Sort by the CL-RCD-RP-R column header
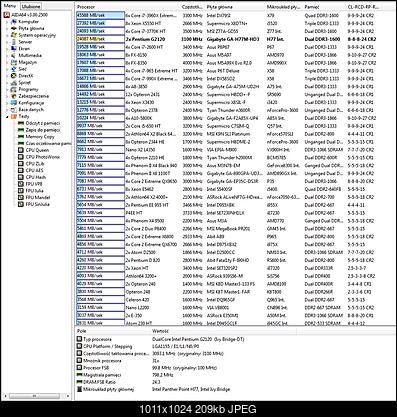The image size is (397, 417). (x=363, y=7)
